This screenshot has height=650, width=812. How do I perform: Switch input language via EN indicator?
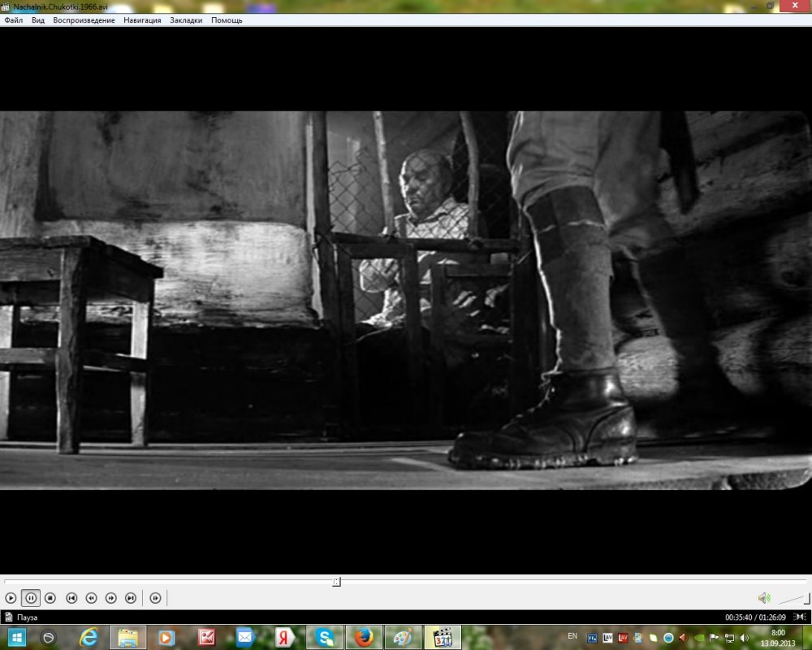pos(572,635)
